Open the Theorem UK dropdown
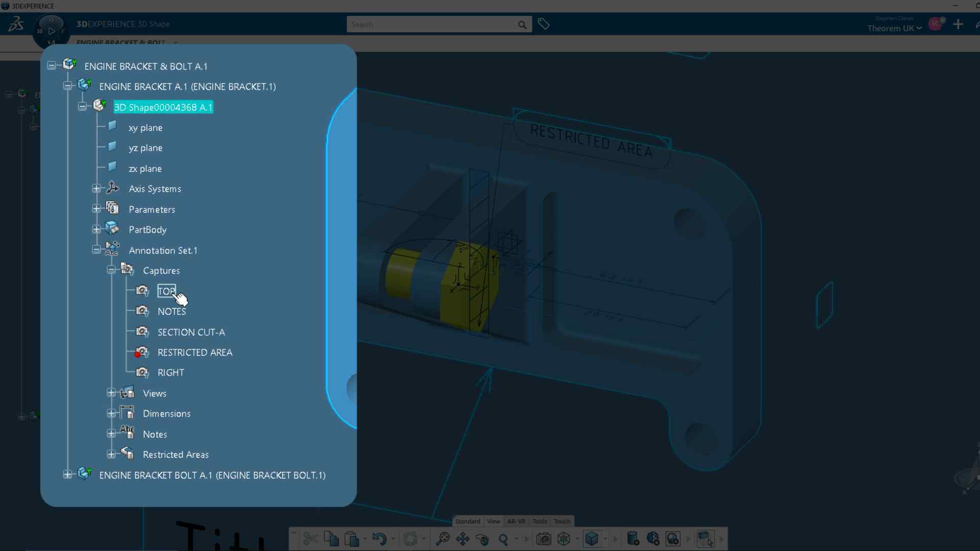Image resolution: width=980 pixels, height=551 pixels. pyautogui.click(x=894, y=28)
